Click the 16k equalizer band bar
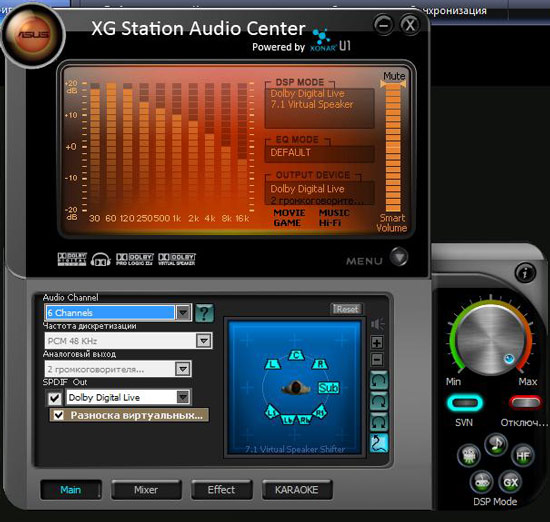The image size is (550, 522). click(x=242, y=147)
